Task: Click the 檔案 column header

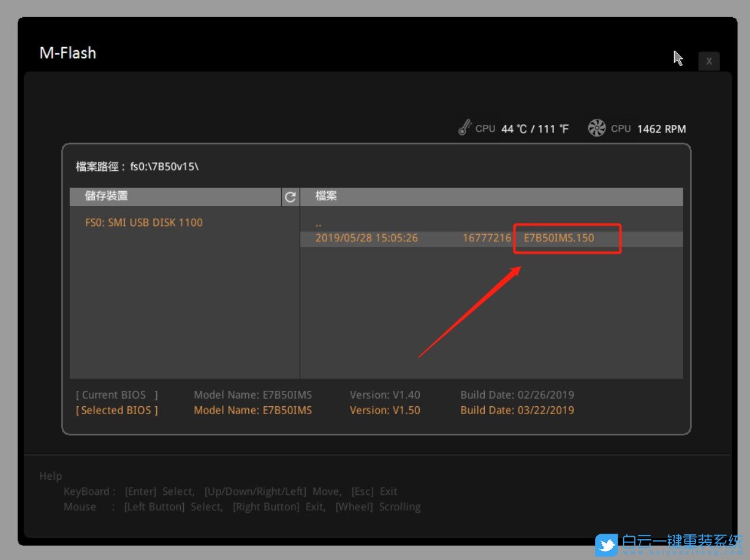Action: tap(327, 196)
